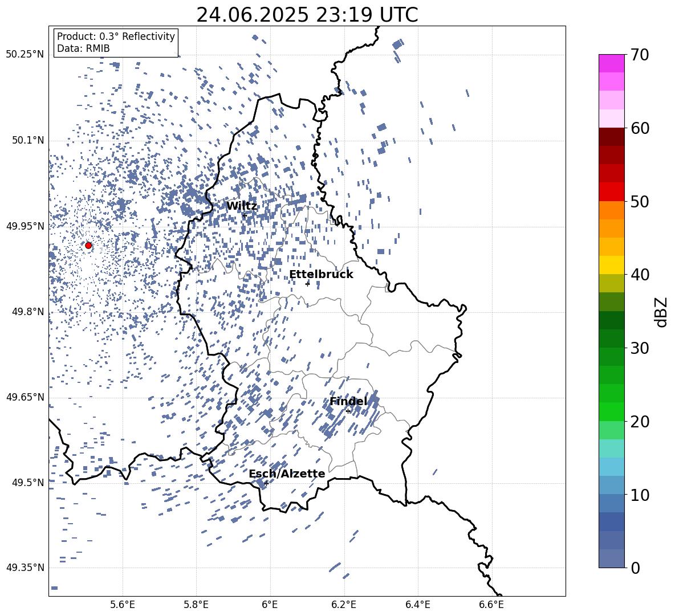Screen dimensions: 675x616
Task: Pick the turquoise colorbar swatch below 20
Action: [611, 448]
